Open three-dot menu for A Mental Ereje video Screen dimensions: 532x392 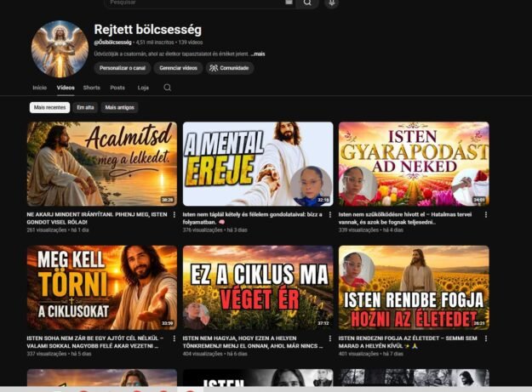[330, 215]
